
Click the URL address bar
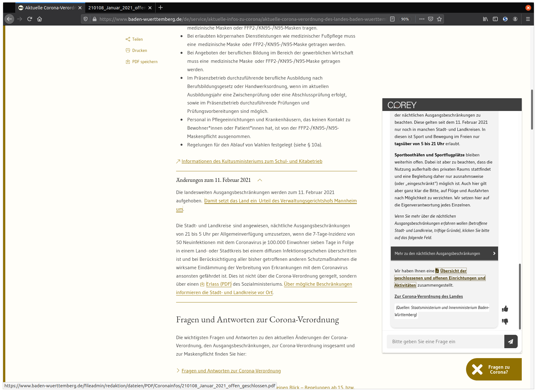tap(243, 19)
